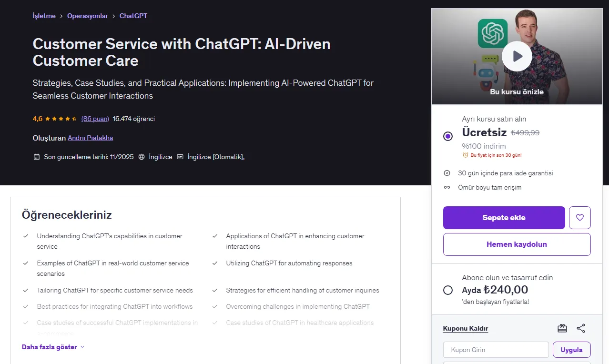Screen dimensions: 609x364
Task: Open the Operasyonlar breadcrumb category
Action: [x=88, y=16]
